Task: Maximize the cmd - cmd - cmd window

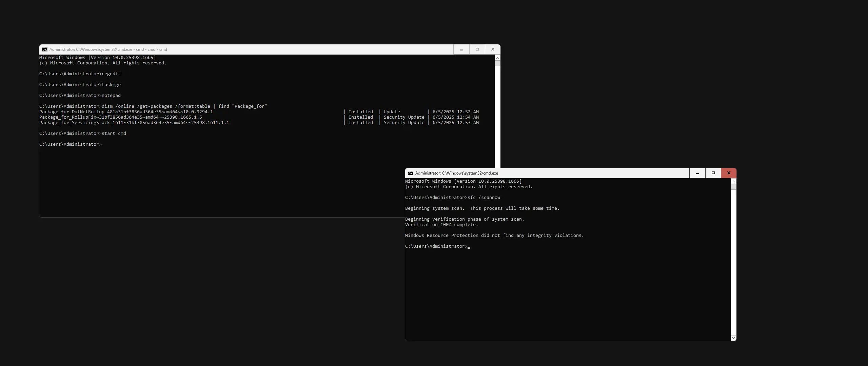Action: click(x=477, y=49)
